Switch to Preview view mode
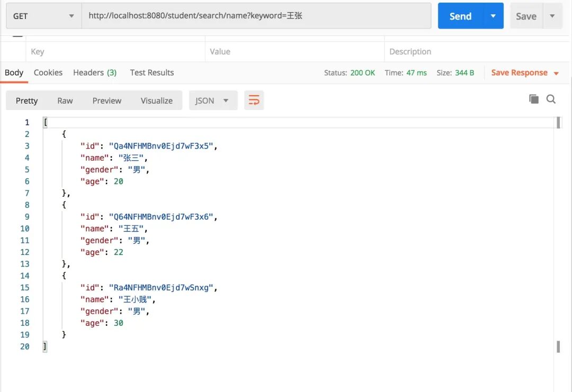The image size is (572, 392). click(x=107, y=101)
